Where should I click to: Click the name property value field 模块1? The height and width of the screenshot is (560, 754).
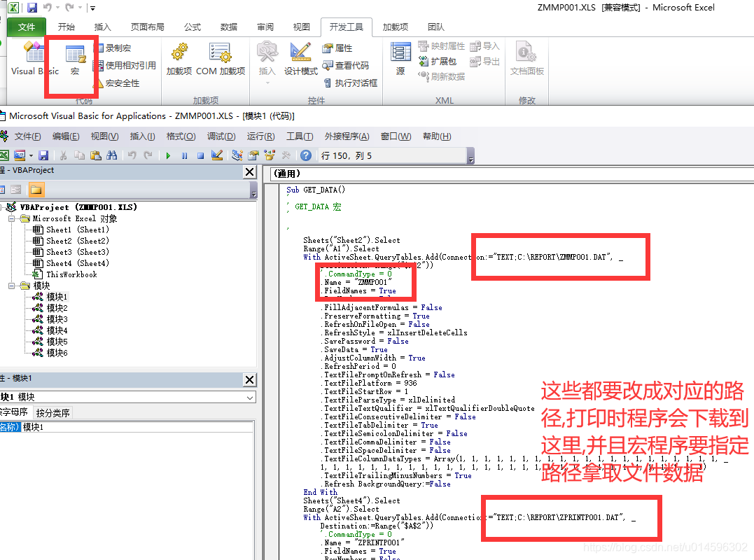tap(137, 427)
